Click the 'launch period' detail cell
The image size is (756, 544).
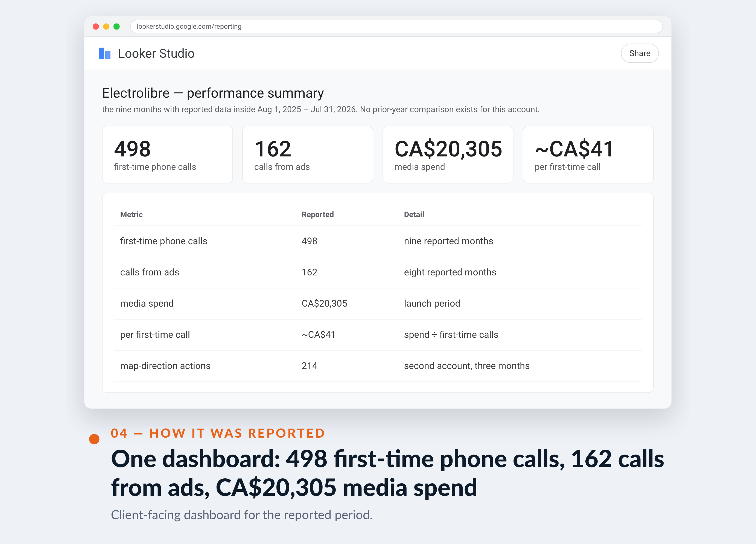[x=432, y=304]
